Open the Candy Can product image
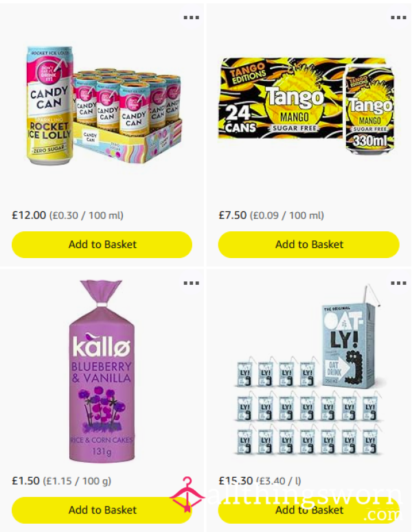The height and width of the screenshot is (532, 412). click(x=104, y=105)
